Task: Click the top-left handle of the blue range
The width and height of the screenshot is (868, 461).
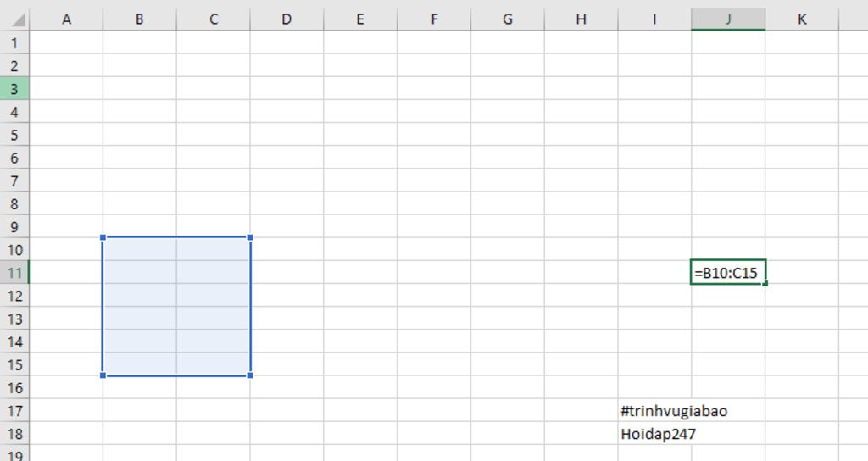Action: coord(103,237)
